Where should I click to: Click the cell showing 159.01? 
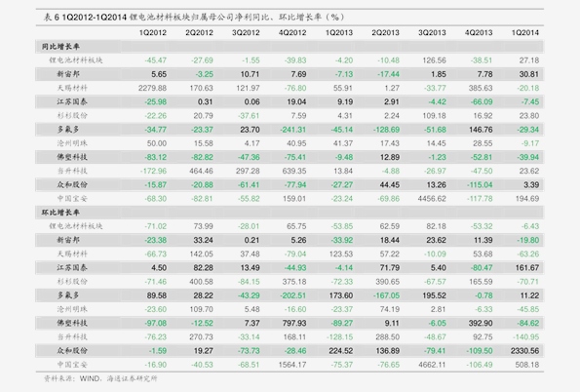click(294, 199)
